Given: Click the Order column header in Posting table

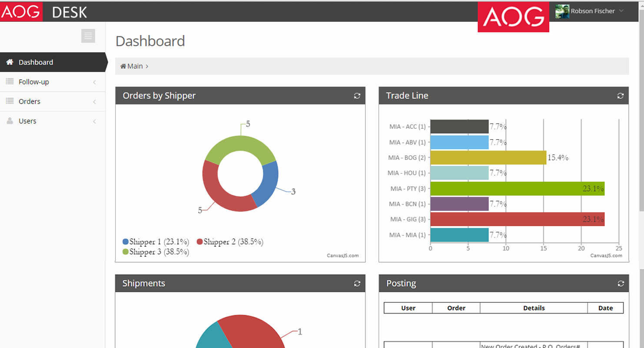Looking at the screenshot, I should click(456, 308).
